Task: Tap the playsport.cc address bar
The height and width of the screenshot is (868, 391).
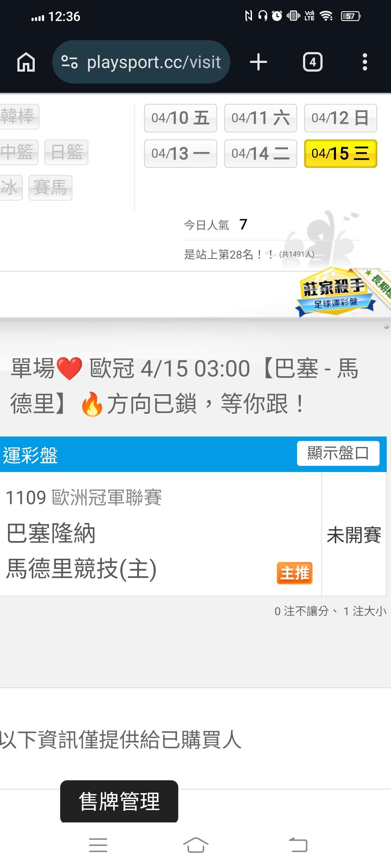Action: point(141,62)
